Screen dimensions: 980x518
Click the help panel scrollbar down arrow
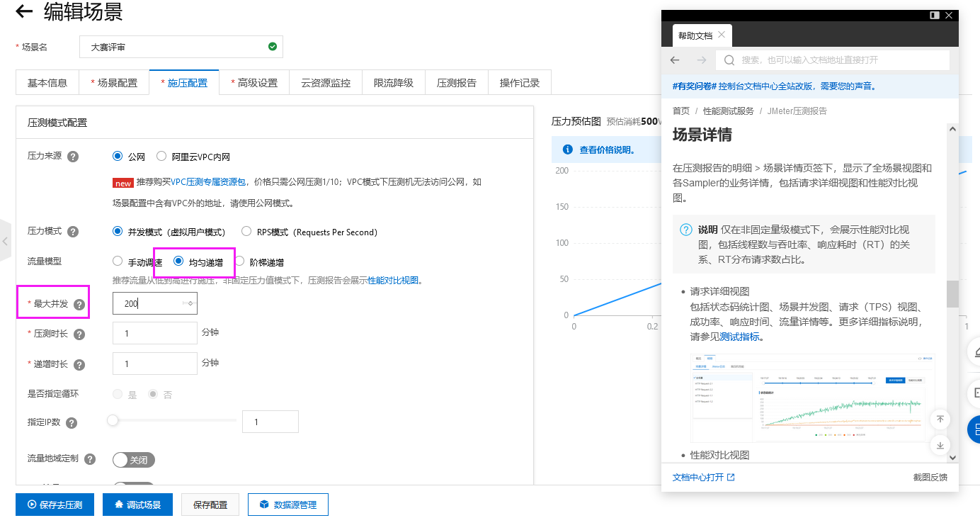[952, 458]
